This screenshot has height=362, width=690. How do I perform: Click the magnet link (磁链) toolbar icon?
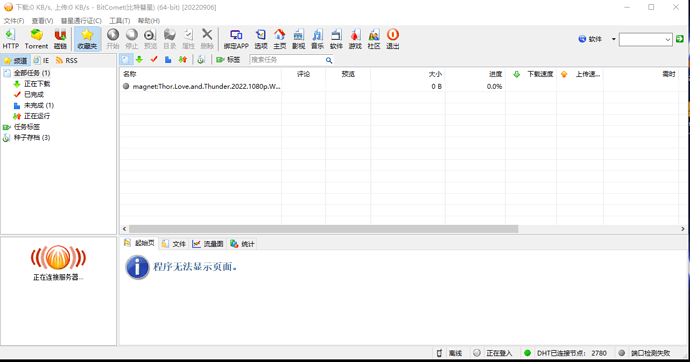[x=60, y=39]
